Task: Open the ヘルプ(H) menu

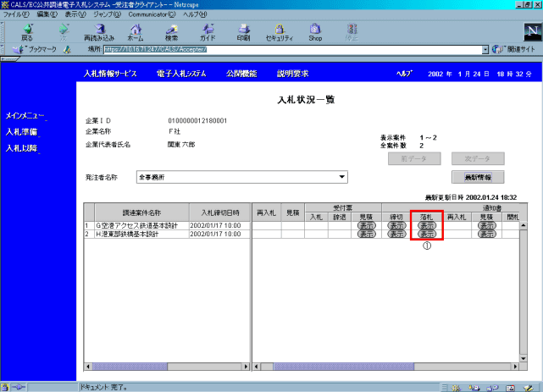Action: click(x=195, y=14)
